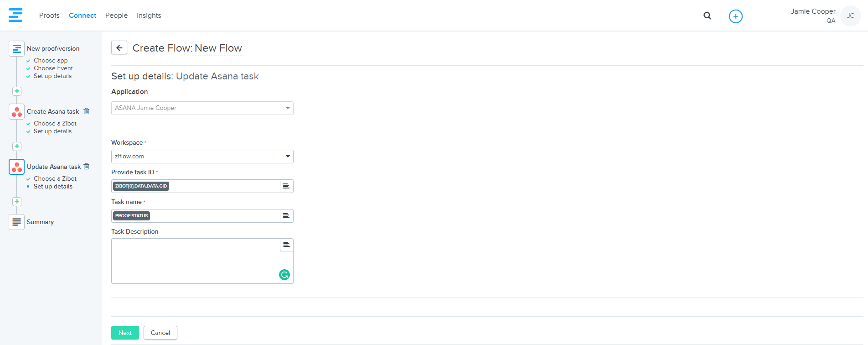The width and height of the screenshot is (868, 345).
Task: Open the Application dropdown
Action: 202,108
